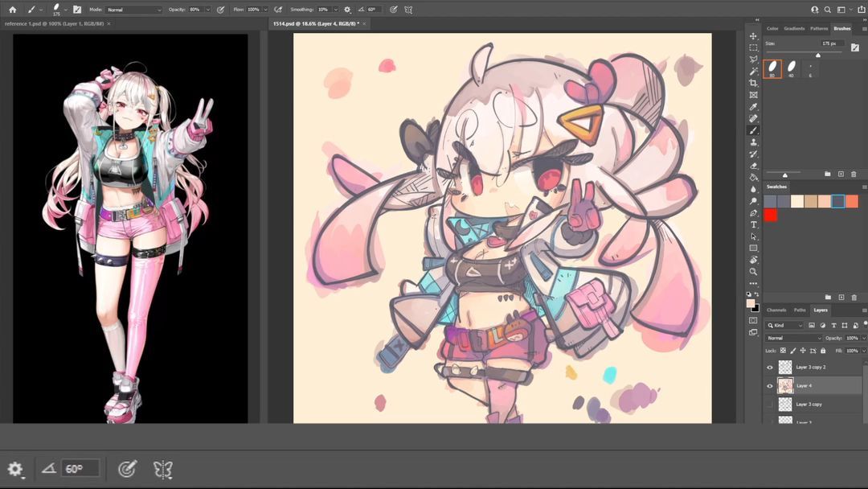Switch to the Paths tab

pyautogui.click(x=800, y=310)
